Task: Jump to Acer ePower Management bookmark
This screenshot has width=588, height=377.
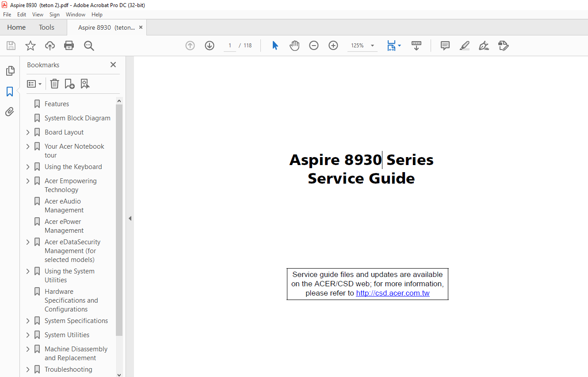Action: click(x=64, y=226)
